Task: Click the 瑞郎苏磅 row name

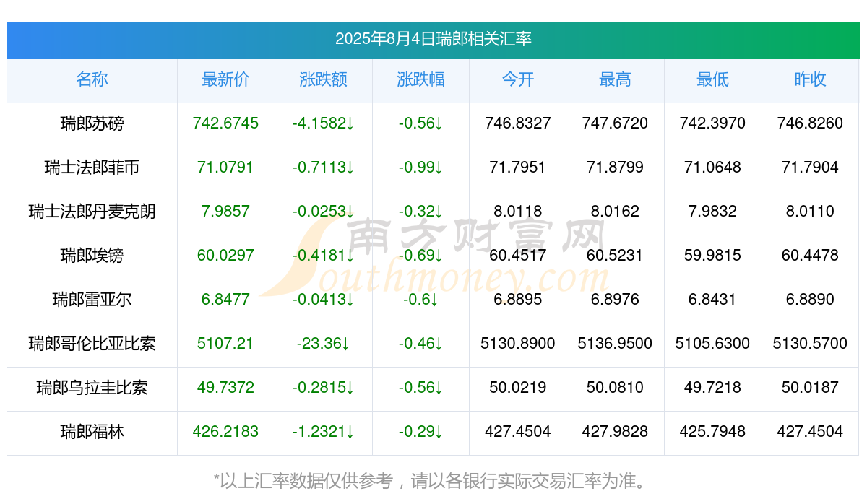Action: 92,123
